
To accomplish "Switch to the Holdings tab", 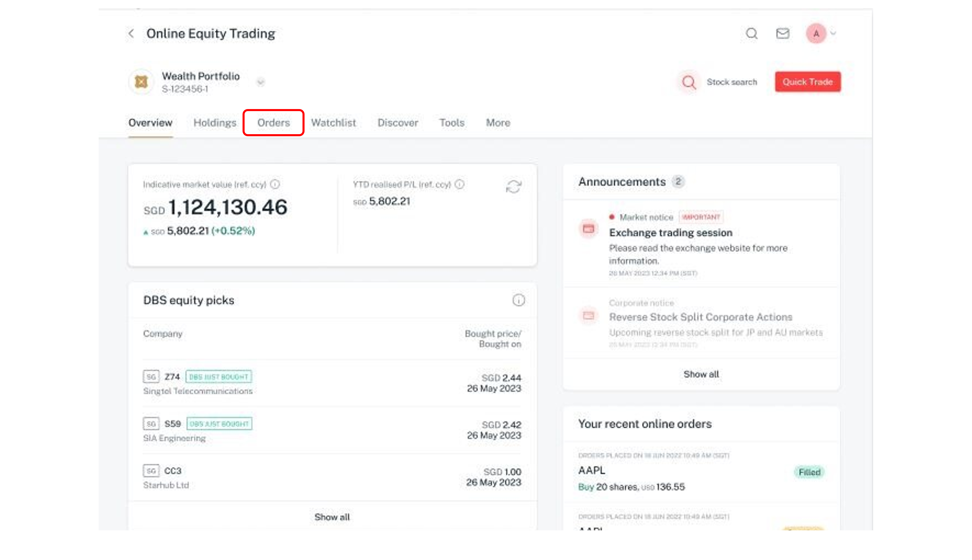I will click(215, 123).
